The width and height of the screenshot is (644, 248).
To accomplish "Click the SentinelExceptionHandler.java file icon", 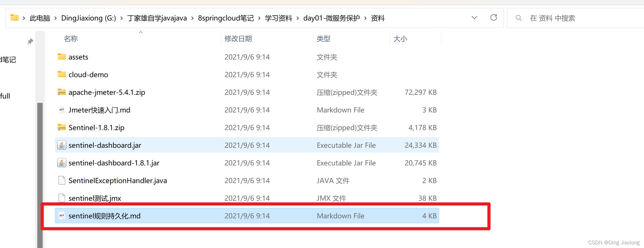I will pos(62,180).
